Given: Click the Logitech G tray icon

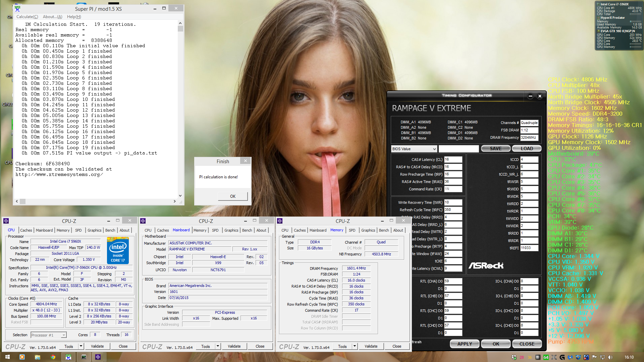Looking at the screenshot, I should click(562, 357).
